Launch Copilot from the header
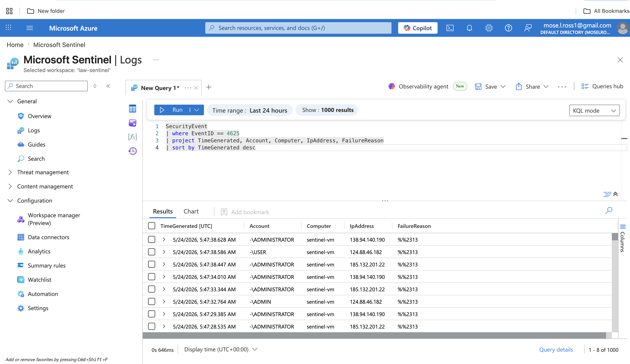The height and width of the screenshot is (364, 630). pyautogui.click(x=418, y=28)
